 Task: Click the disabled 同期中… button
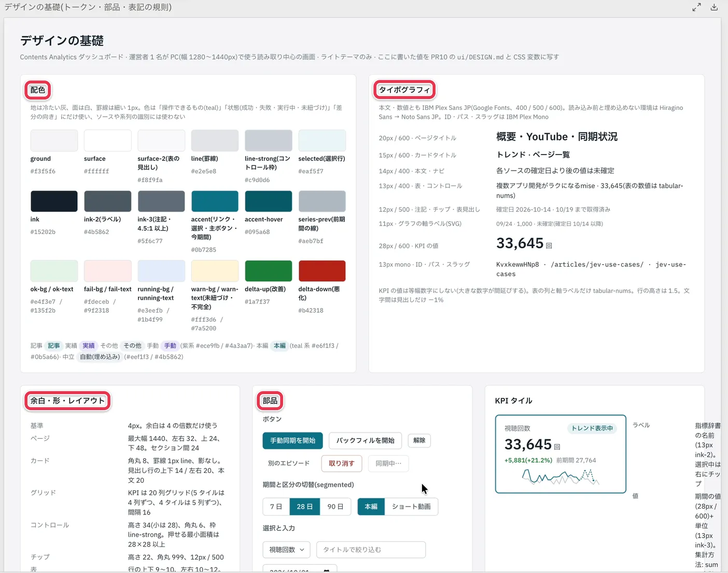[x=388, y=463]
